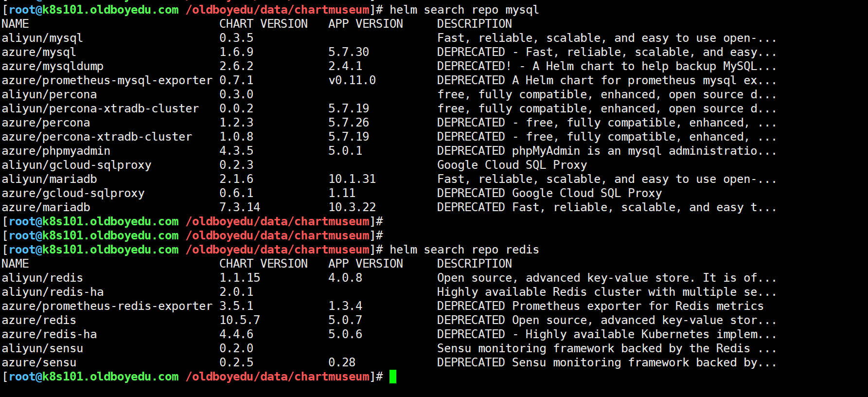Click the azure/phpmyadmin chart name
Screen dimensions: 868x397
coord(56,151)
